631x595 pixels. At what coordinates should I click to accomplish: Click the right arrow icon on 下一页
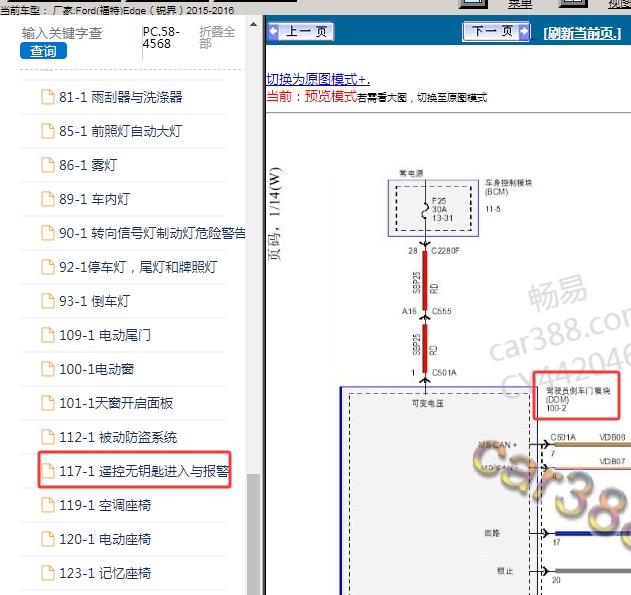point(524,31)
